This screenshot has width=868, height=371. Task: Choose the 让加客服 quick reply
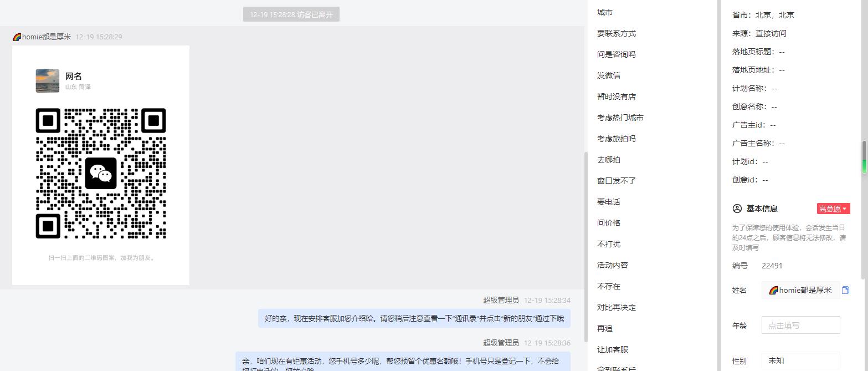pos(613,349)
